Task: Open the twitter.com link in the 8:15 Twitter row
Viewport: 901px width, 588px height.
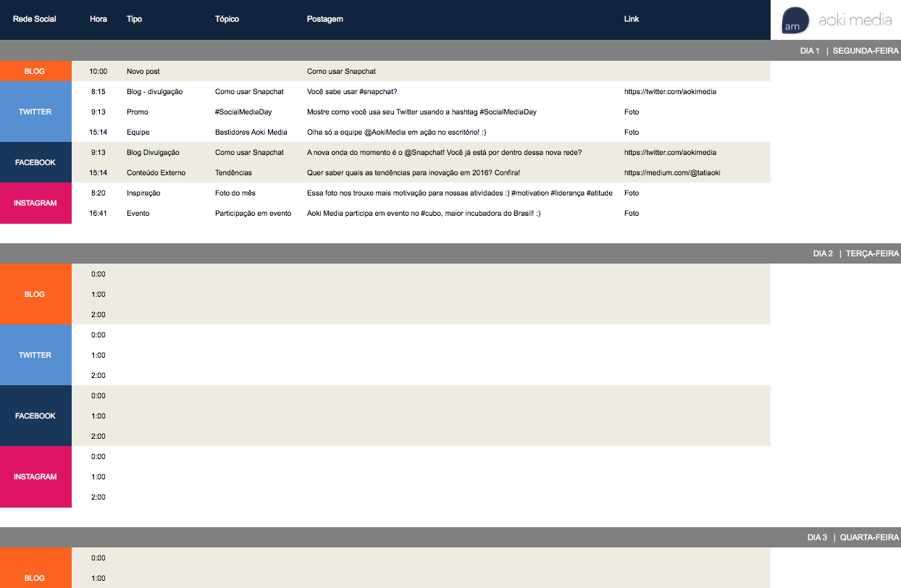Action: [670, 92]
